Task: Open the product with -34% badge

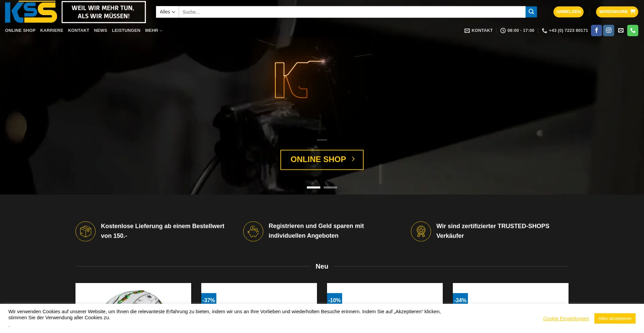Action: coord(511,294)
